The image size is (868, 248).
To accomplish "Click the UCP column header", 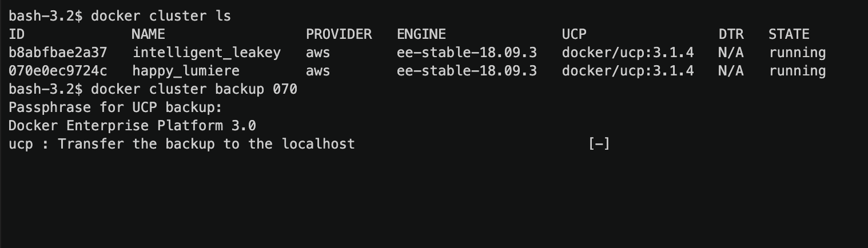I will pos(574,34).
